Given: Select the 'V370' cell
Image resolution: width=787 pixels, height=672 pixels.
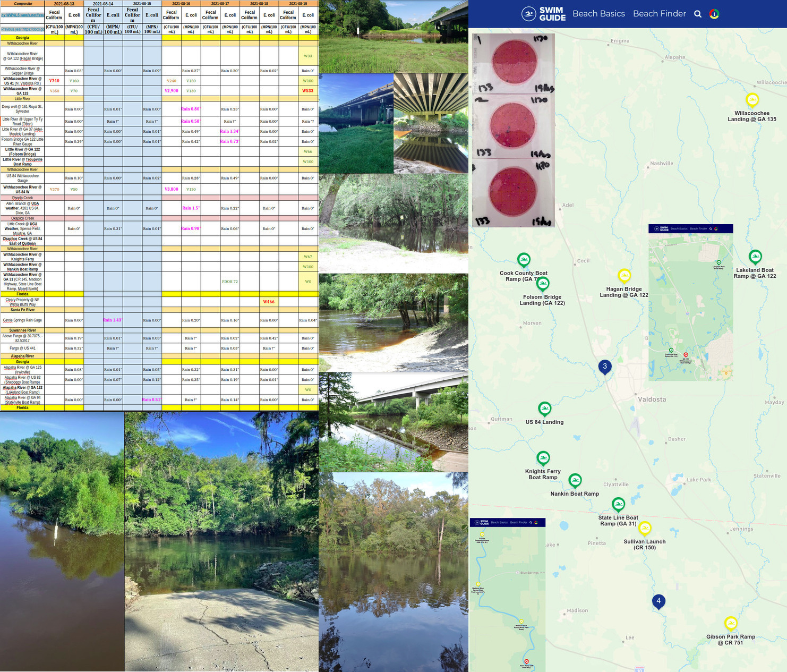Looking at the screenshot, I should point(54,189).
